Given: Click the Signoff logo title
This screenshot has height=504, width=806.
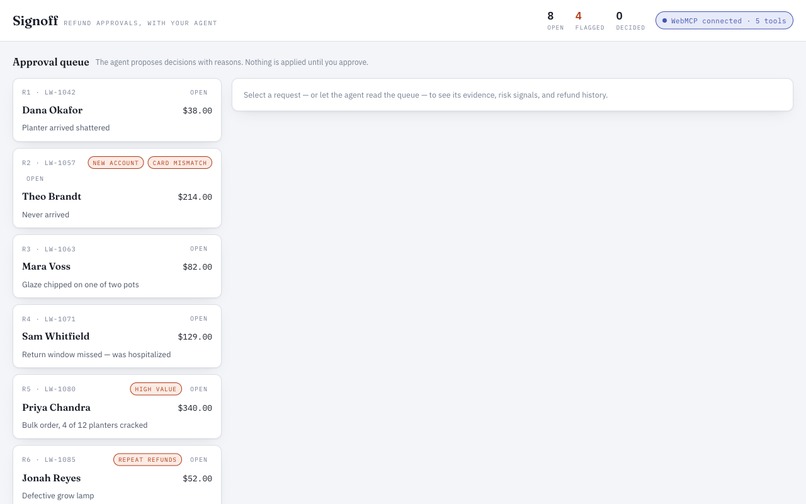Looking at the screenshot, I should tap(35, 21).
